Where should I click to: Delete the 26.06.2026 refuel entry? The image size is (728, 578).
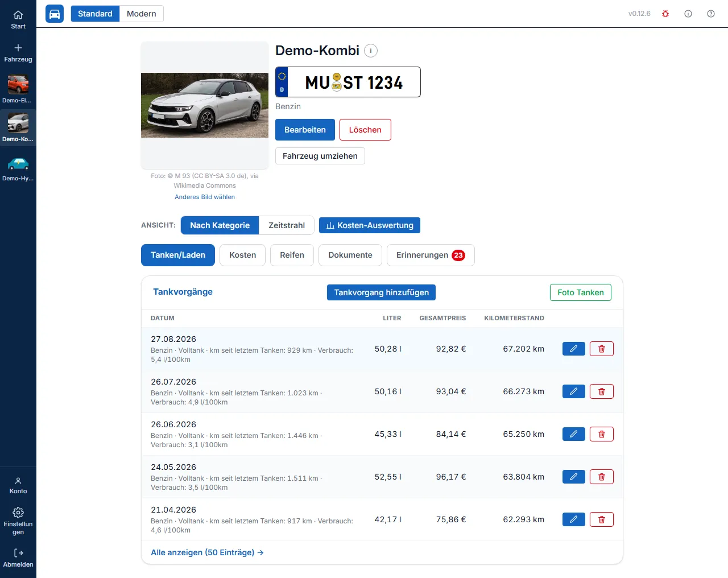pos(602,434)
